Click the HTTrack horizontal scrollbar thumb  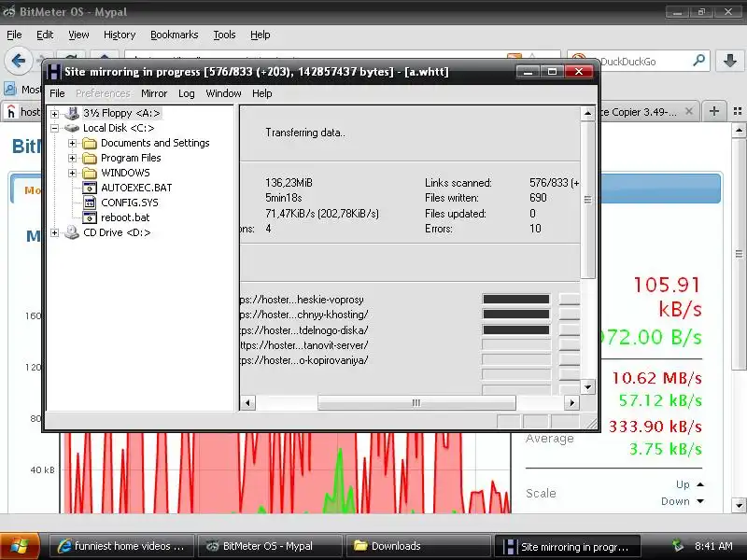click(x=416, y=403)
